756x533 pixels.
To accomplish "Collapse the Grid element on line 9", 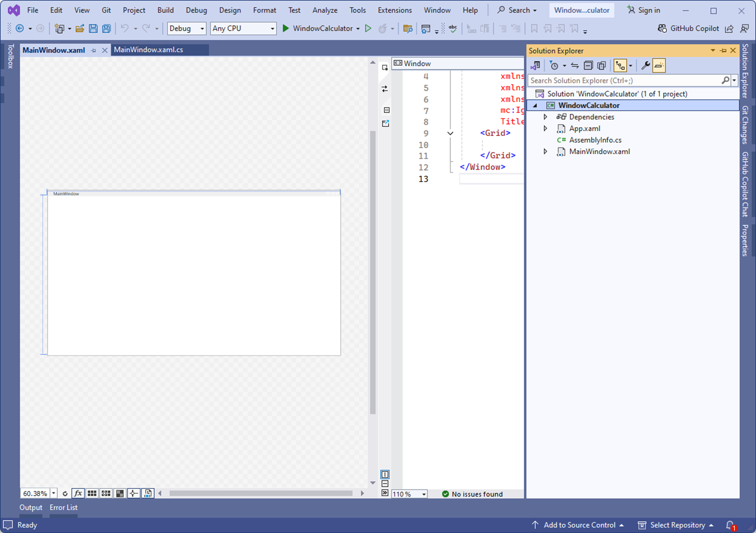I will click(x=450, y=133).
